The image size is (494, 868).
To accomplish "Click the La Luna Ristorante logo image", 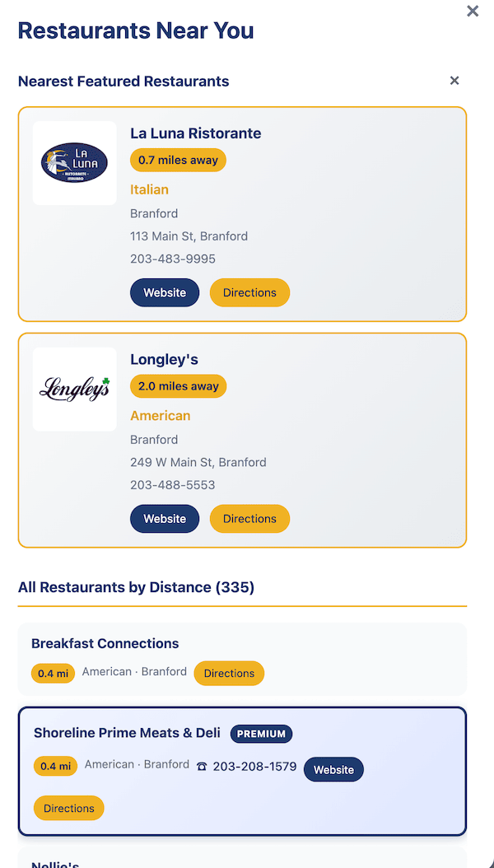I will pyautogui.click(x=74, y=163).
